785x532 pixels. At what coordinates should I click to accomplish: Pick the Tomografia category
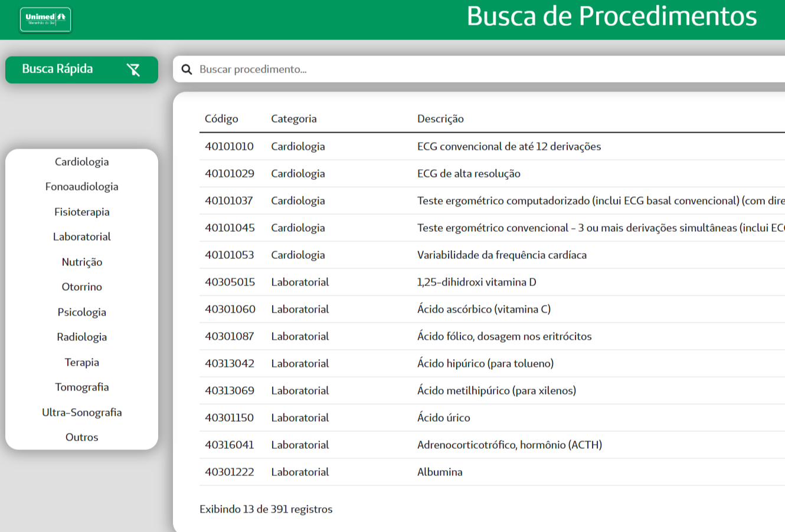[x=81, y=387]
